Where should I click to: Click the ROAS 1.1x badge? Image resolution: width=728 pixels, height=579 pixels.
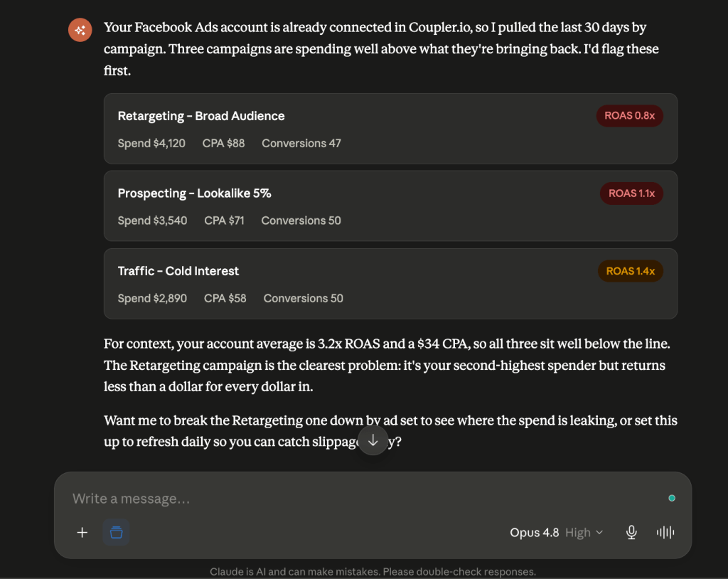pyautogui.click(x=631, y=193)
